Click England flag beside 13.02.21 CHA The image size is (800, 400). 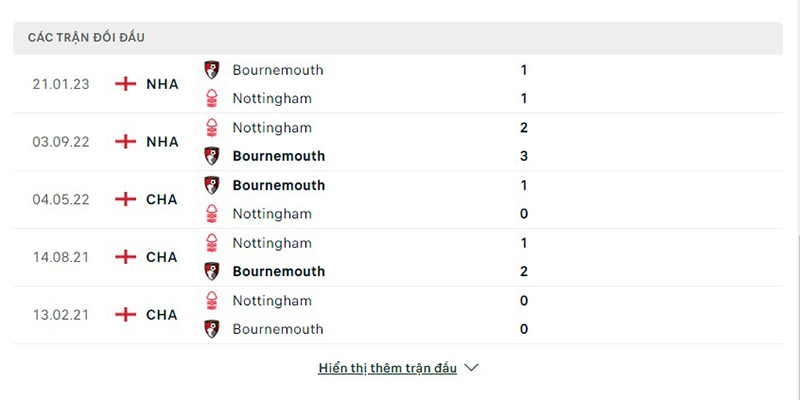click(126, 315)
